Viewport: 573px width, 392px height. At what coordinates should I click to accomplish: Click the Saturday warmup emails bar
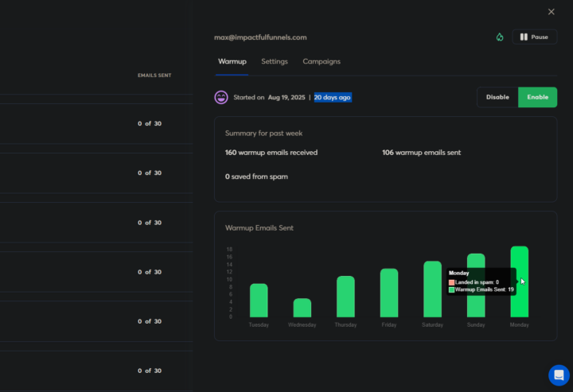click(x=432, y=290)
